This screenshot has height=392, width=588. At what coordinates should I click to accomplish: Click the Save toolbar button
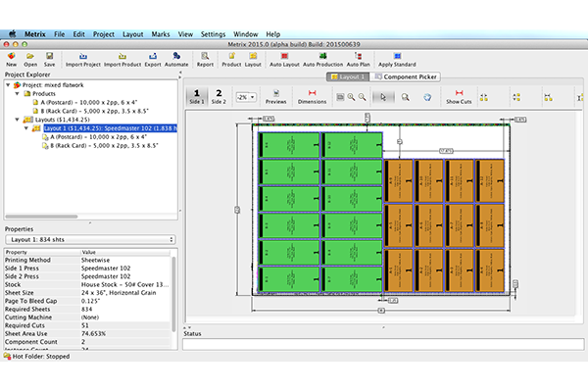tap(49, 56)
